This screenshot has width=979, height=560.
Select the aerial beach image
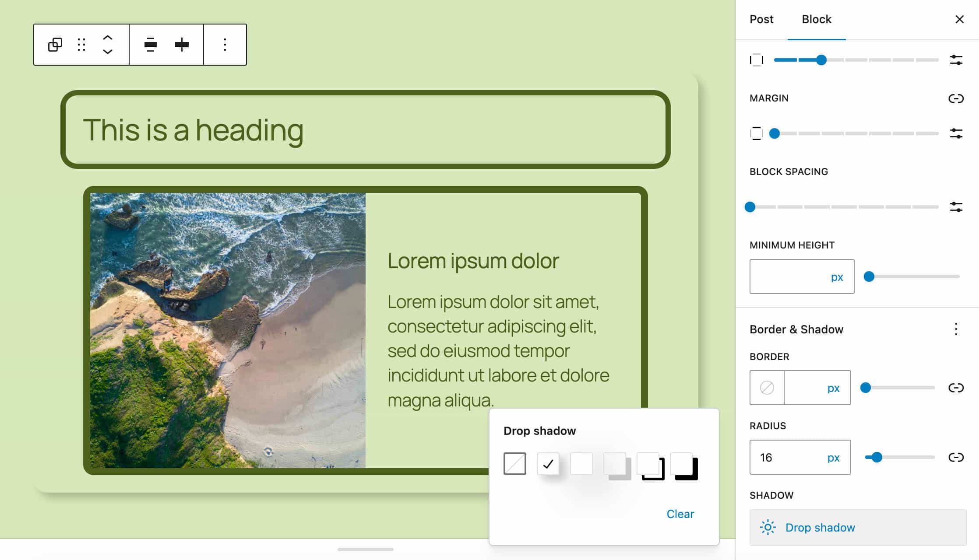pos(228,330)
